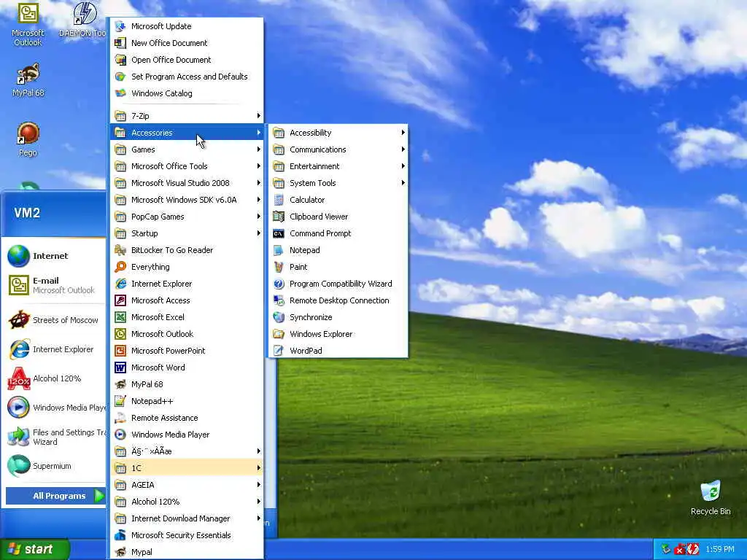Launch Everything search program
747x560 pixels.
point(187,267)
